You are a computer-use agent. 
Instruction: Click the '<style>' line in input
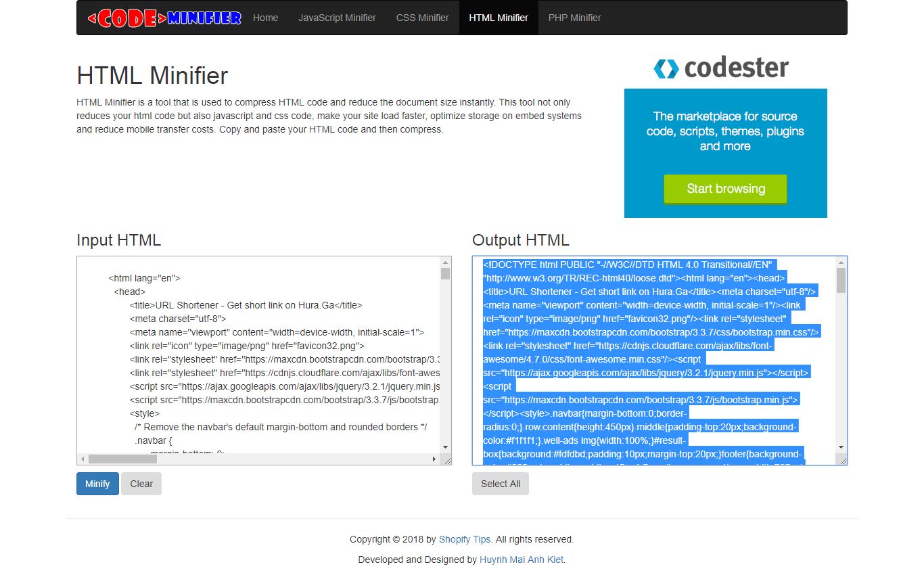coord(145,413)
